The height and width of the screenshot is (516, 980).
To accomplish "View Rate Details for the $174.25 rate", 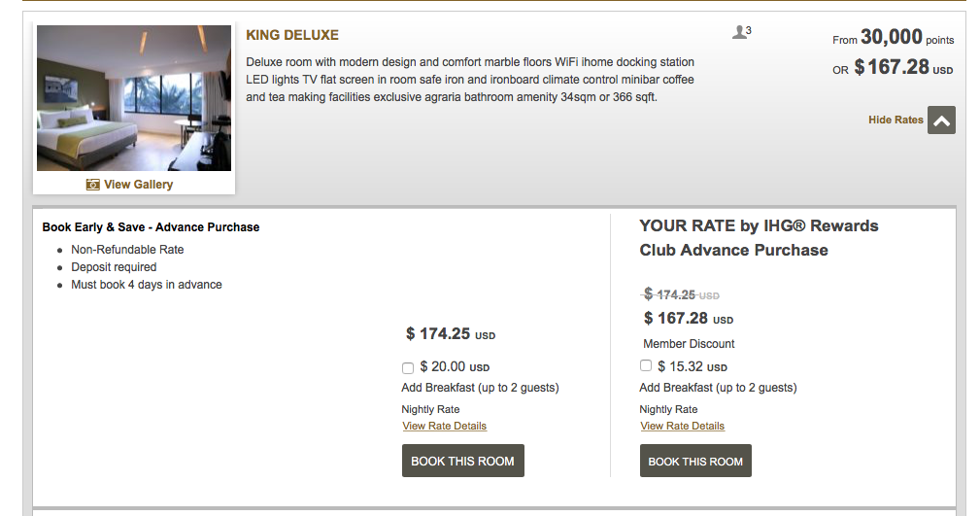I will click(x=444, y=427).
